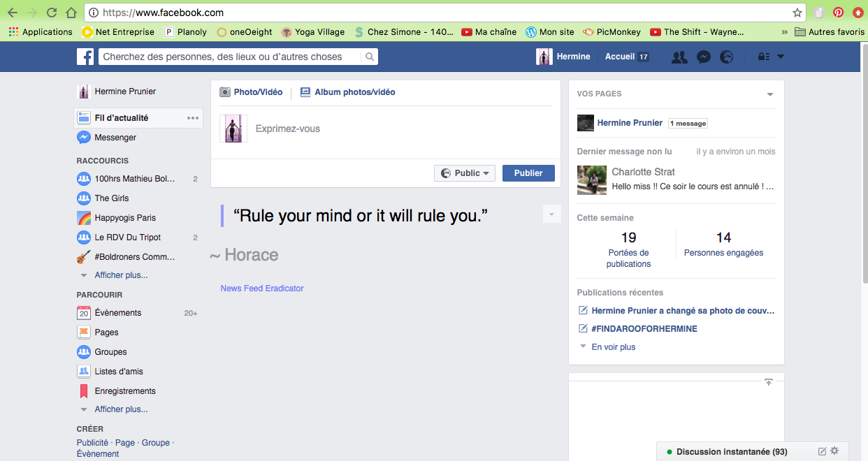The image size is (868, 461).
Task: Open the Pinterest browser extension
Action: click(838, 13)
